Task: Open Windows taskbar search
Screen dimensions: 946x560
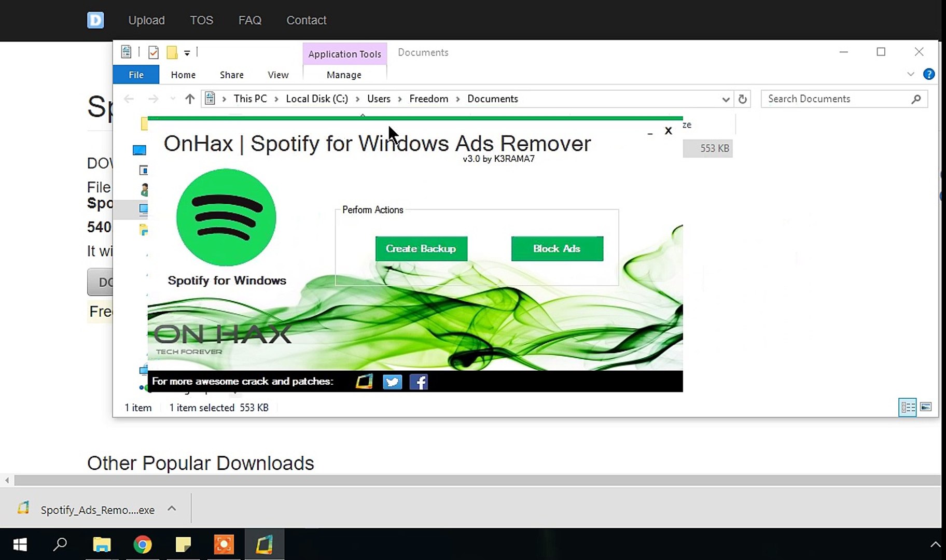Action: click(x=60, y=544)
